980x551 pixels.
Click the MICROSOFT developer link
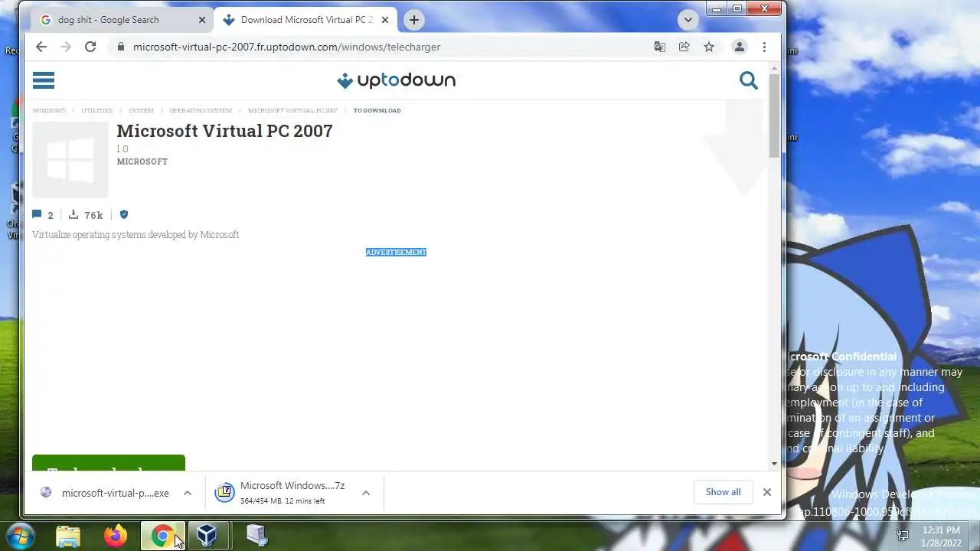click(142, 161)
